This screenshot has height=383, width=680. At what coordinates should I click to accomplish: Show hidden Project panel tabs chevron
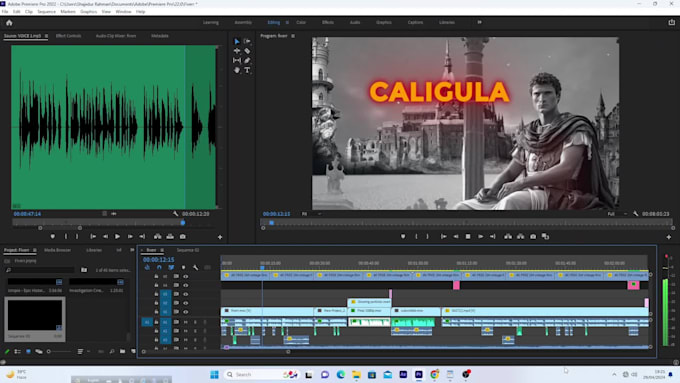tap(132, 250)
